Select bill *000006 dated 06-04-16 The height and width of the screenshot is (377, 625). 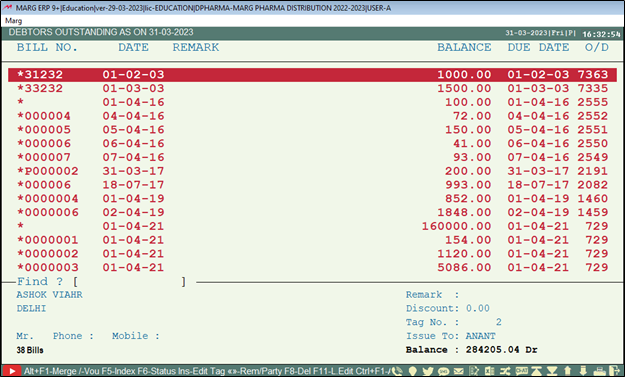[312, 143]
